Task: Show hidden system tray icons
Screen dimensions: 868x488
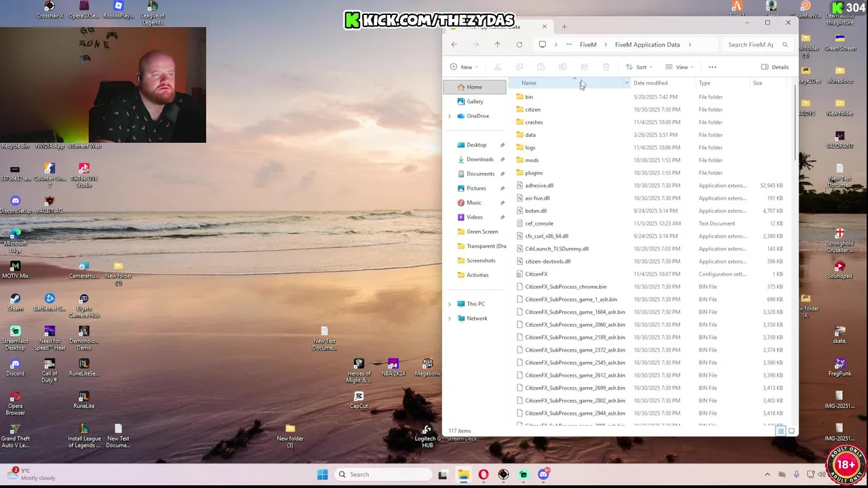Action: pyautogui.click(x=767, y=474)
